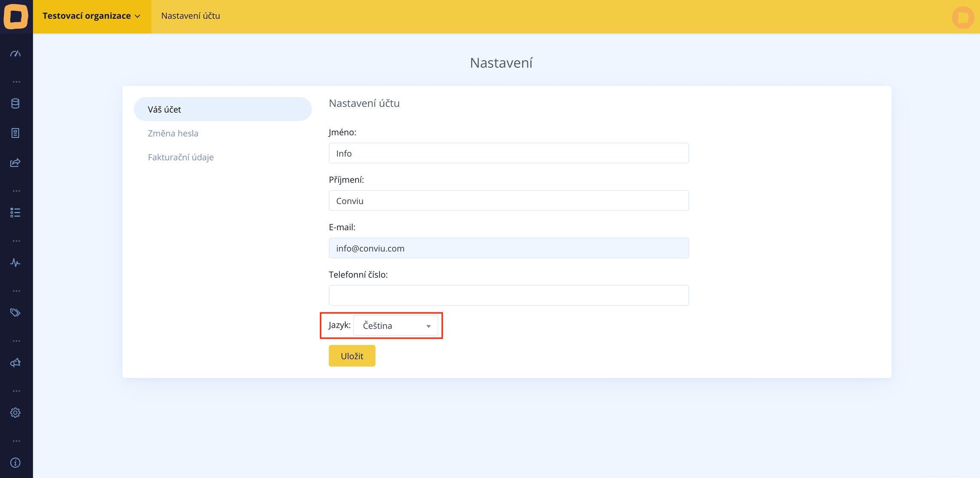
Task: Select the Váš účet tab
Action: 222,109
